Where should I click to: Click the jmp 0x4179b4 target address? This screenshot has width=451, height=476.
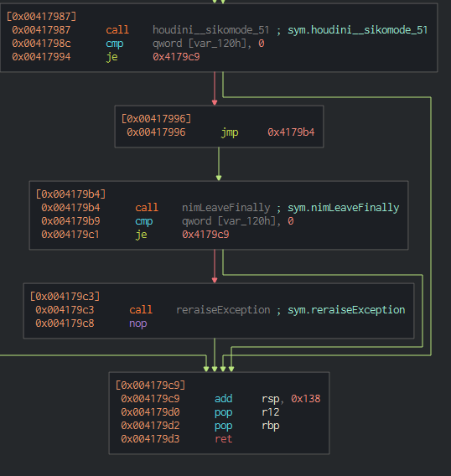(x=291, y=132)
